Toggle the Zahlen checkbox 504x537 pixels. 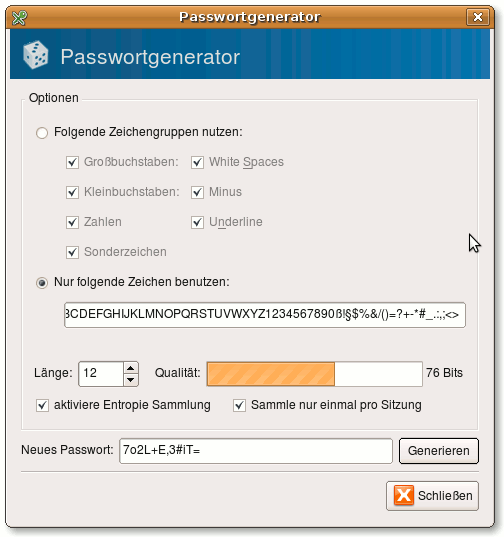pyautogui.click(x=72, y=223)
